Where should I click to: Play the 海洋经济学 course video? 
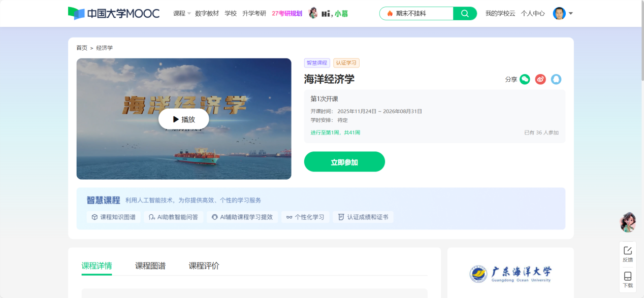(183, 119)
